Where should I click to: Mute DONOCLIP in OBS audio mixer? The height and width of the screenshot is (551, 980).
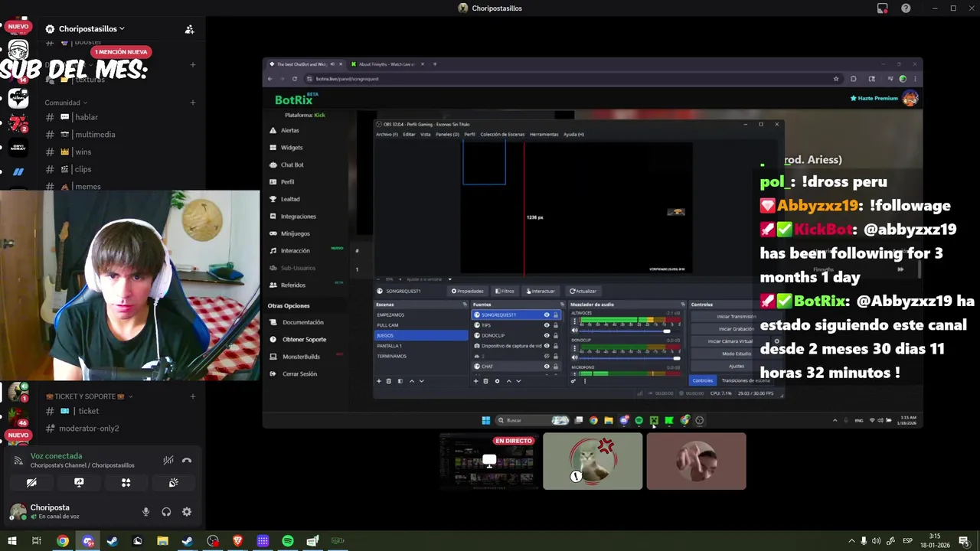pos(575,357)
